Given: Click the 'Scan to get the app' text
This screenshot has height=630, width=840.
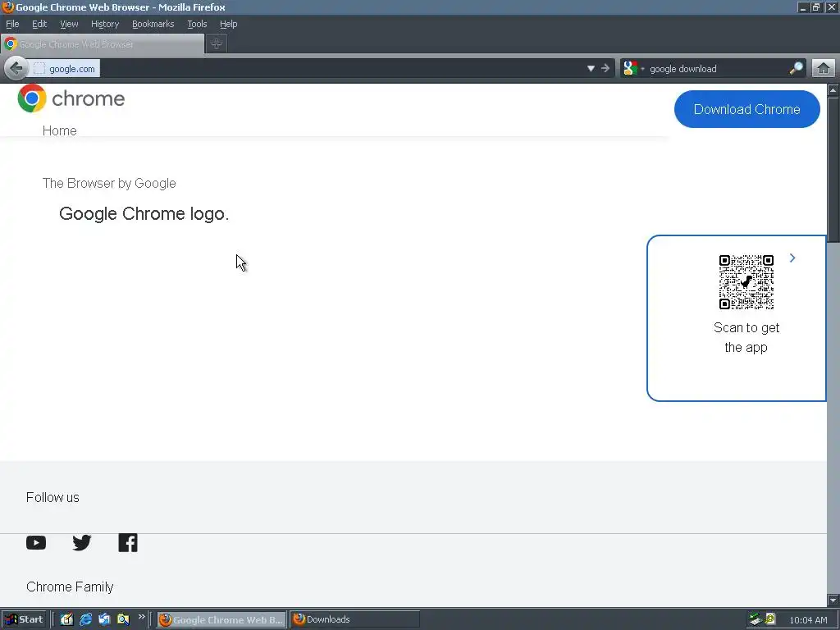Looking at the screenshot, I should (x=746, y=337).
